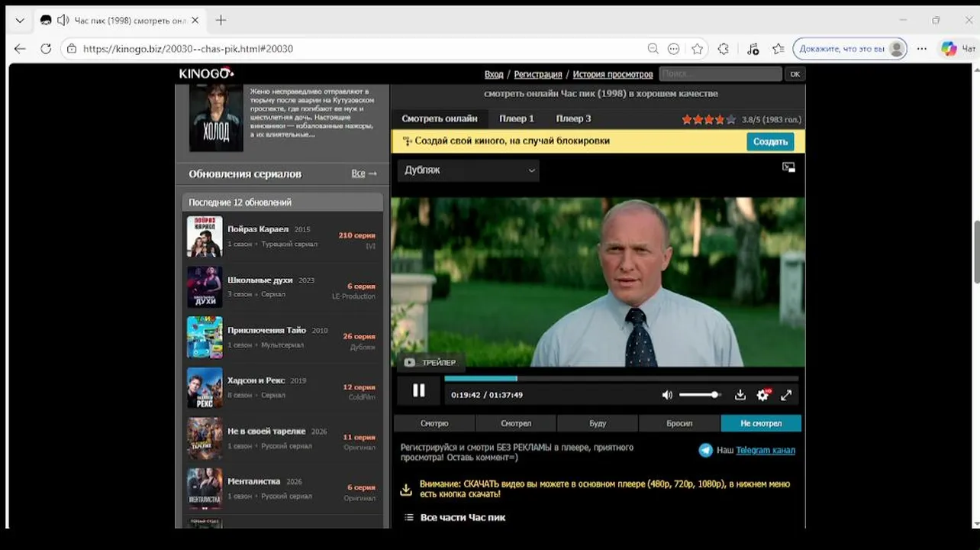
Task: Open Менталистка series entry
Action: pos(282,488)
